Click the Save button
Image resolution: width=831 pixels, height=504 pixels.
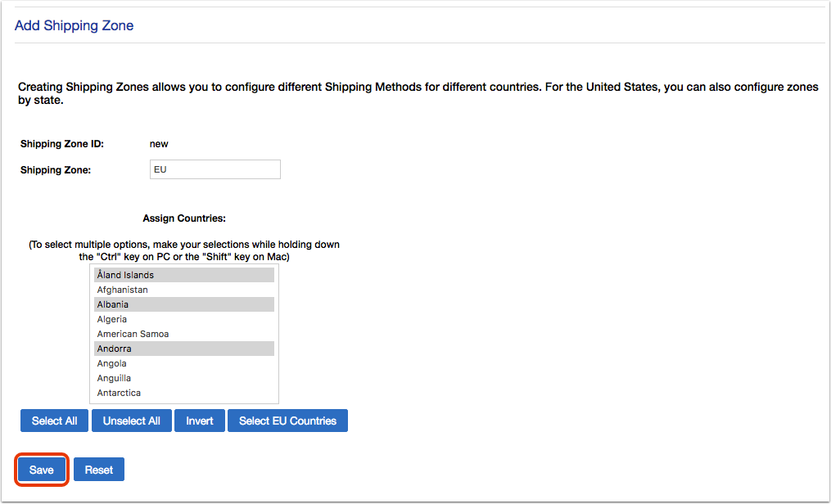(41, 470)
